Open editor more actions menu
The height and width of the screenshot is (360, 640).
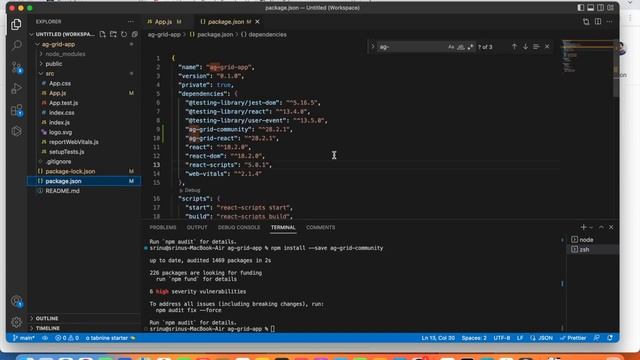tap(609, 22)
